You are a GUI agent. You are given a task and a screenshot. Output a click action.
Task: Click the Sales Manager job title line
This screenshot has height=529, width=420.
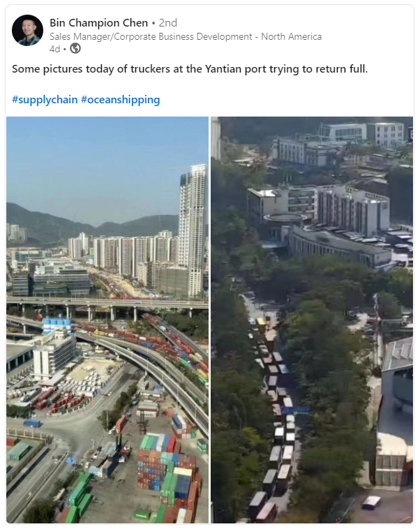pos(186,36)
